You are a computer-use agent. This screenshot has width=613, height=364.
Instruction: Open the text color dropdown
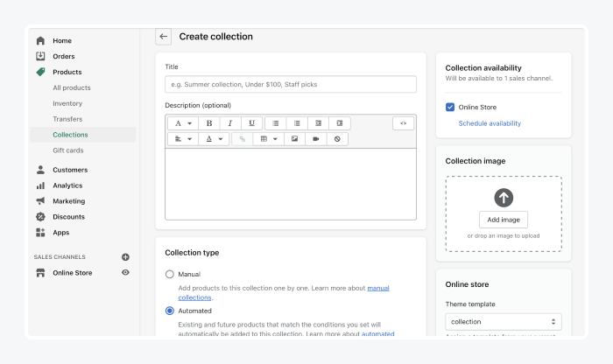(x=213, y=139)
